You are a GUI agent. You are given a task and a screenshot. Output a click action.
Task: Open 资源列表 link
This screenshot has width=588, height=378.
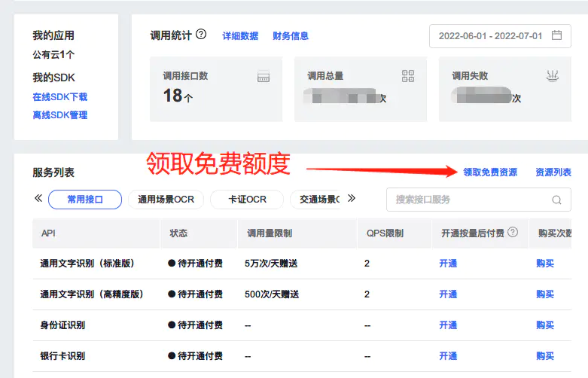[x=553, y=172]
